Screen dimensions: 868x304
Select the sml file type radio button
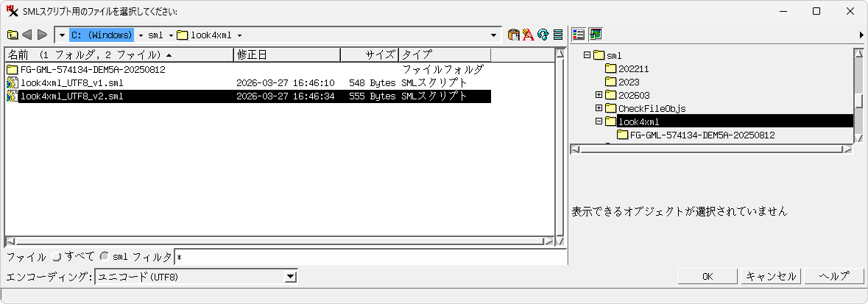[x=104, y=257]
